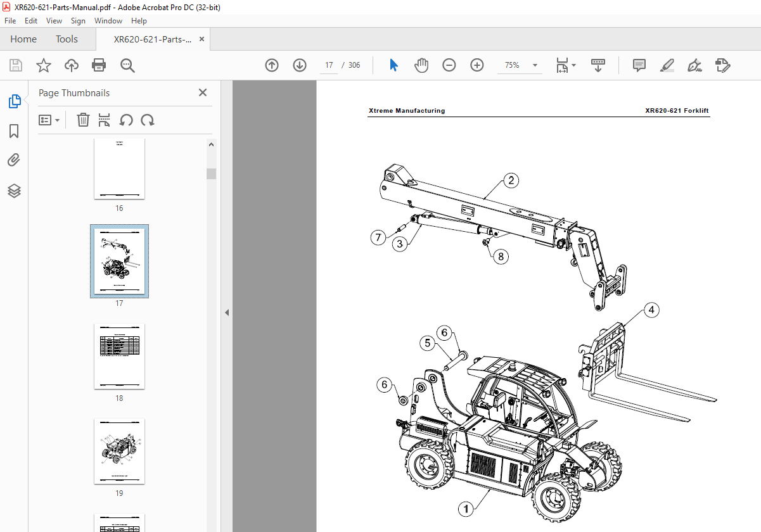
Task: Open Page Thumbnails sidebar icon
Action: click(14, 101)
